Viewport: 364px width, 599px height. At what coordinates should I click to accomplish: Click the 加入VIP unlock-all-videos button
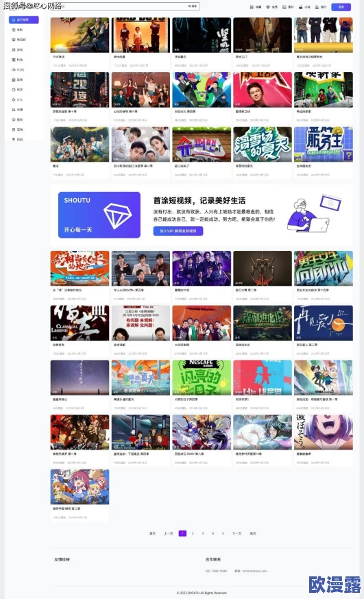point(178,231)
